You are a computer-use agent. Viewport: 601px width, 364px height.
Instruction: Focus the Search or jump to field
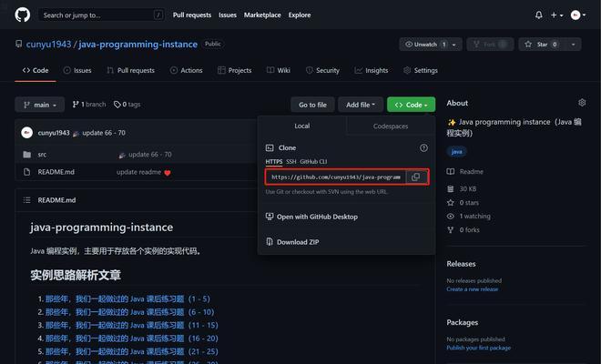[102, 15]
